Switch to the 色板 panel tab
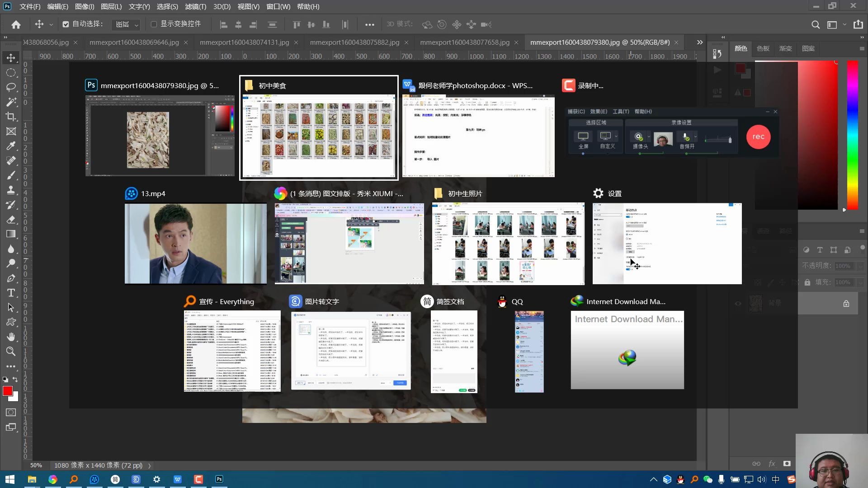 763,48
